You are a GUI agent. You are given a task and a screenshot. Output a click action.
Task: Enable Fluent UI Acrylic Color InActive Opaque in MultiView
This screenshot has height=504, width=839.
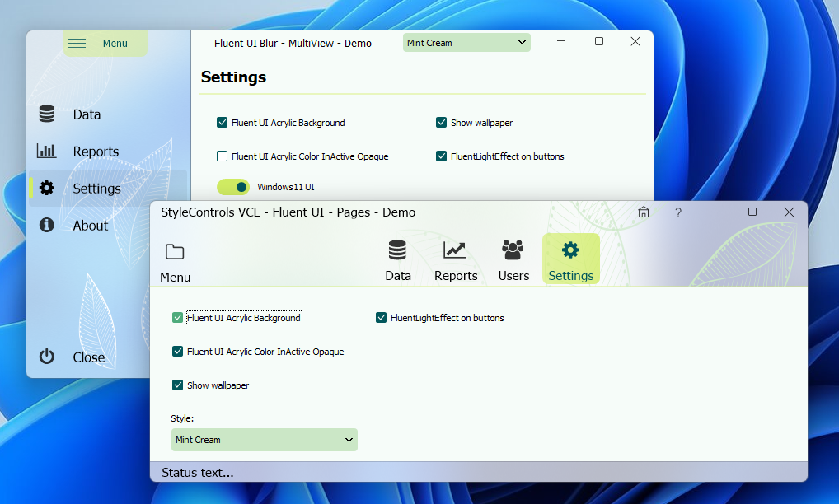tap(222, 156)
